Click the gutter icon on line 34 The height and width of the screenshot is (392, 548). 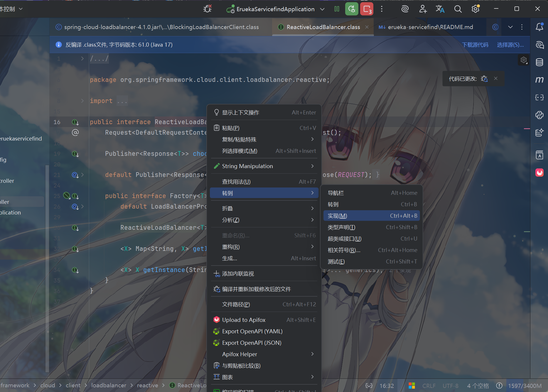(75, 270)
